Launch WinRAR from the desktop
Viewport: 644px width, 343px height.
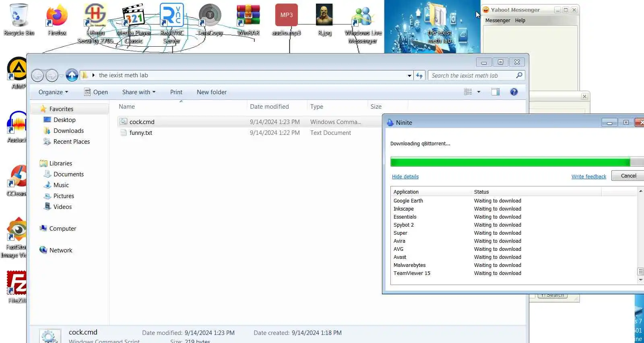[x=248, y=19]
